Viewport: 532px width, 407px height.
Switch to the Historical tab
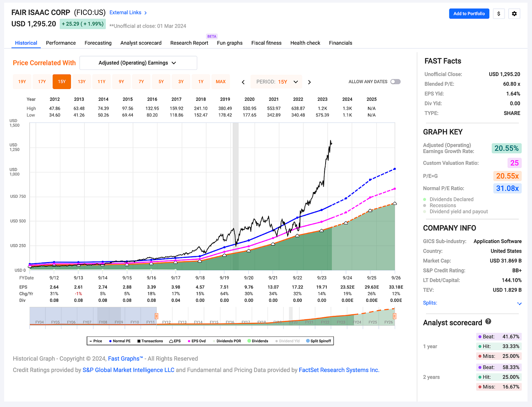tap(26, 43)
